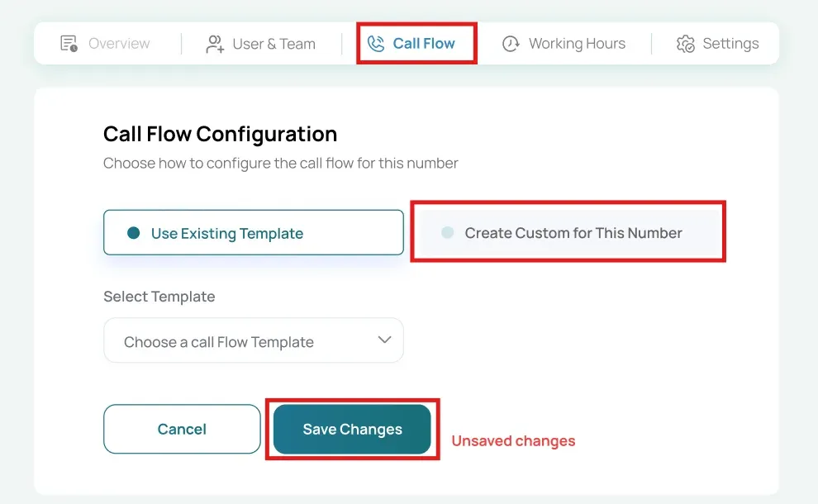This screenshot has height=504, width=818.
Task: Click the Unsaved changes warning text
Action: 513,441
